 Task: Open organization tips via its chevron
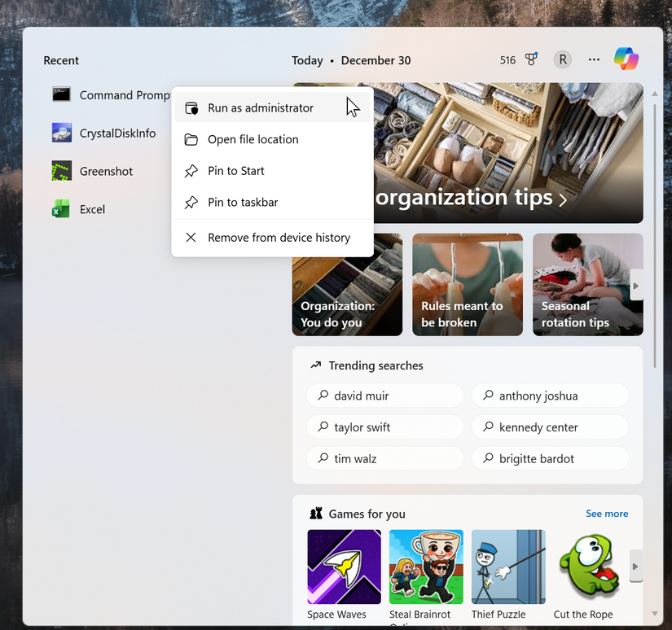point(564,198)
